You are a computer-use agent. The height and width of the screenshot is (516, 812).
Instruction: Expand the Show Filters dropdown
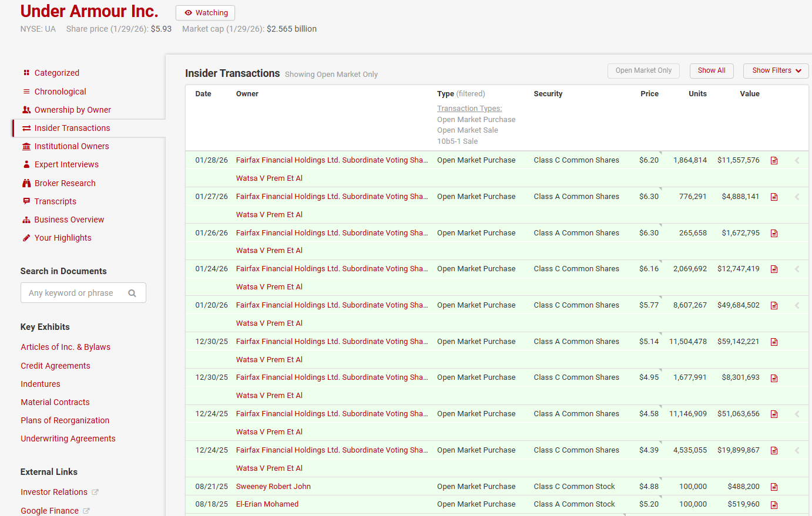tap(776, 70)
